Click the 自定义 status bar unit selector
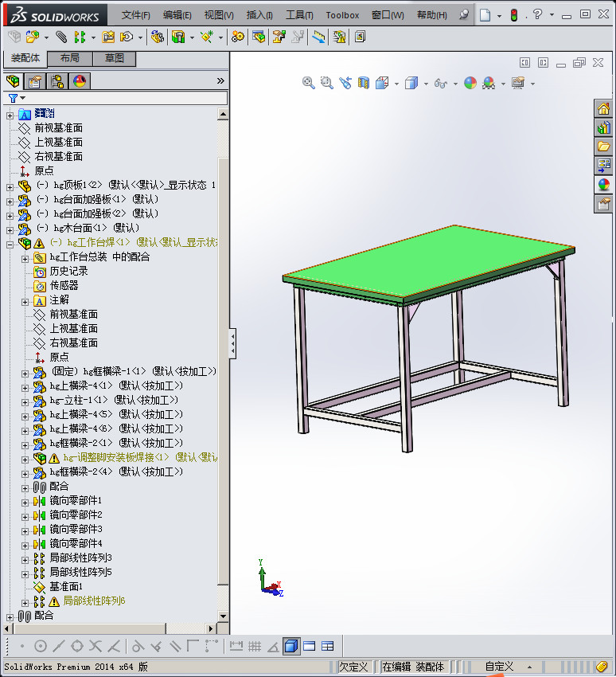This screenshot has height=677, width=616. pos(500,667)
